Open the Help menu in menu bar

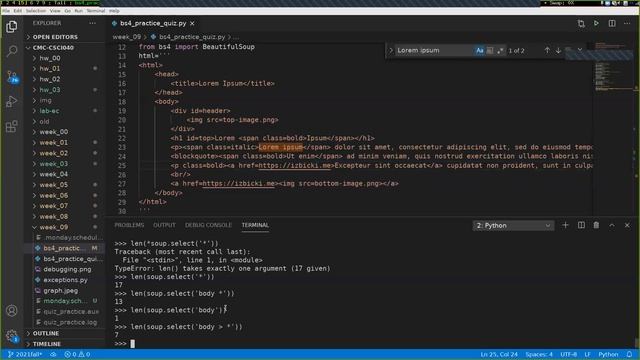pos(114,11)
